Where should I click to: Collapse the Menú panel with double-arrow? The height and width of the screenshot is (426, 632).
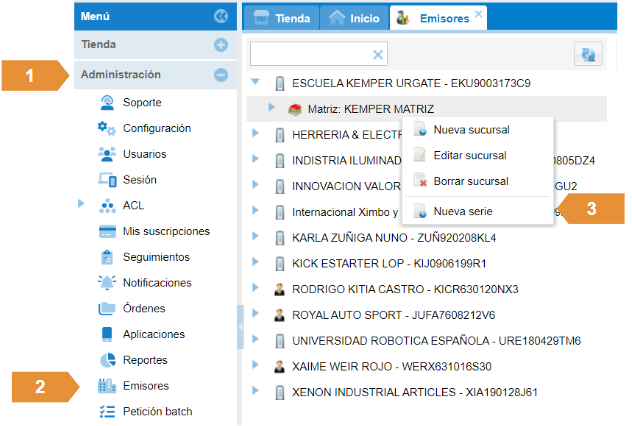(x=221, y=16)
